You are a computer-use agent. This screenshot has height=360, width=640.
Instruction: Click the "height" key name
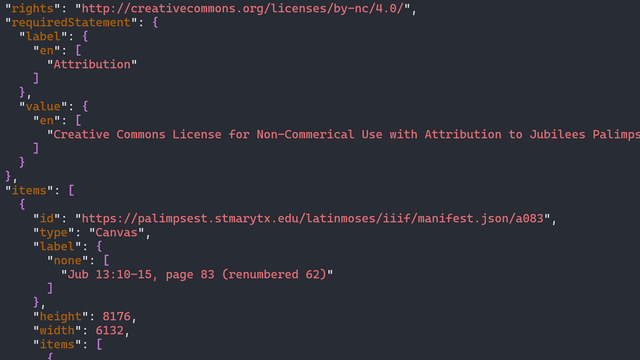coord(61,316)
